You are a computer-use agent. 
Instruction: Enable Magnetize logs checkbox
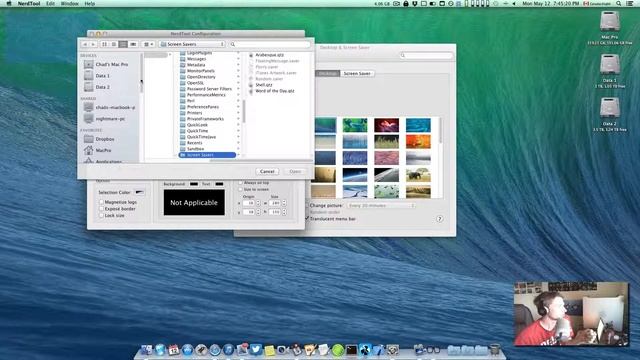click(102, 202)
